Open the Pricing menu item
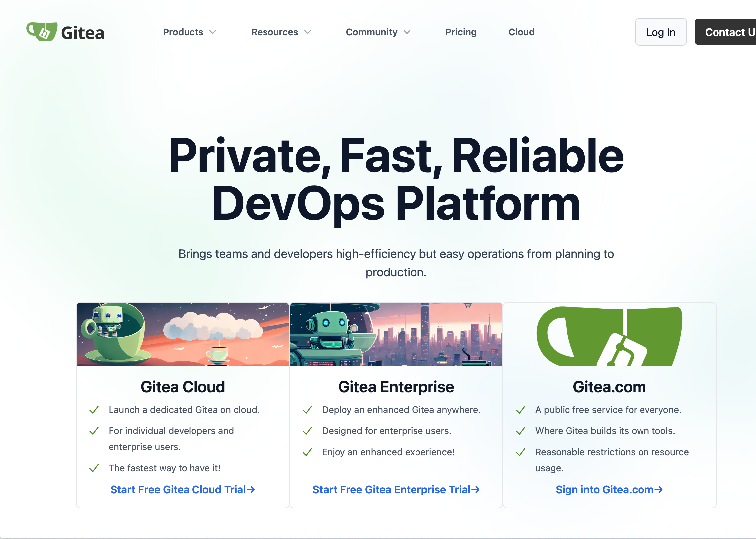This screenshot has width=756, height=539. click(461, 32)
